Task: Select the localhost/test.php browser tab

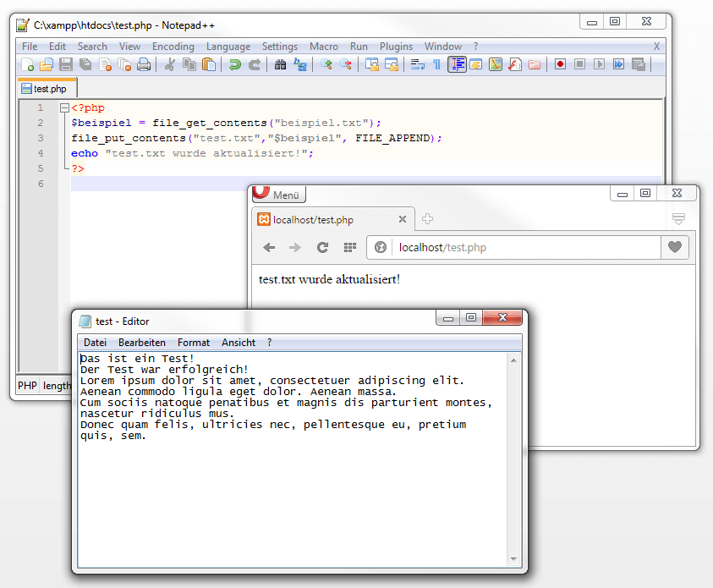Action: 332,220
